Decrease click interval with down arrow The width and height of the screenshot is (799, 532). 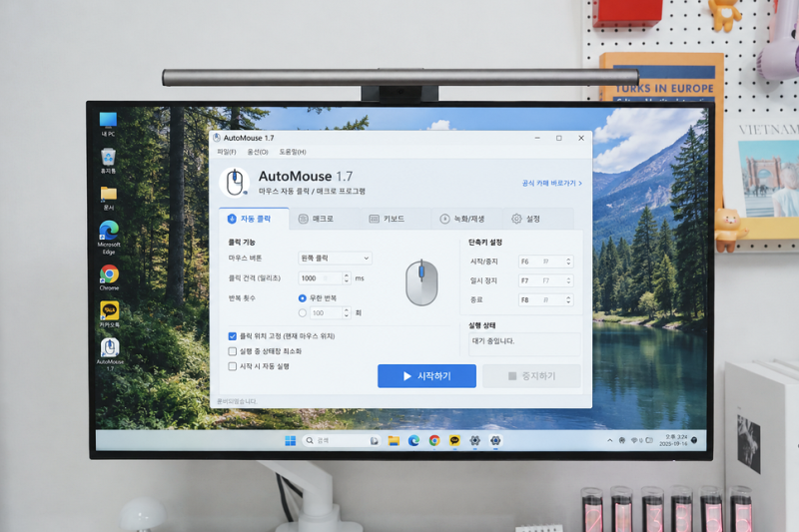coord(347,281)
